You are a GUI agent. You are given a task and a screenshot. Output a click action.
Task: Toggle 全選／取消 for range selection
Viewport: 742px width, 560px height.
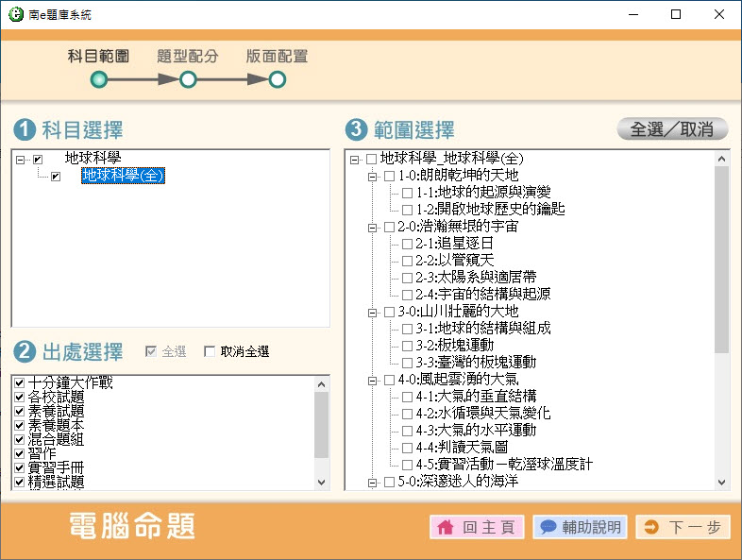click(672, 129)
